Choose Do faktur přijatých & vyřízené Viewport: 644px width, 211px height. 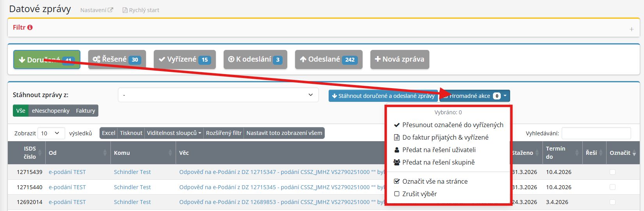[448, 137]
